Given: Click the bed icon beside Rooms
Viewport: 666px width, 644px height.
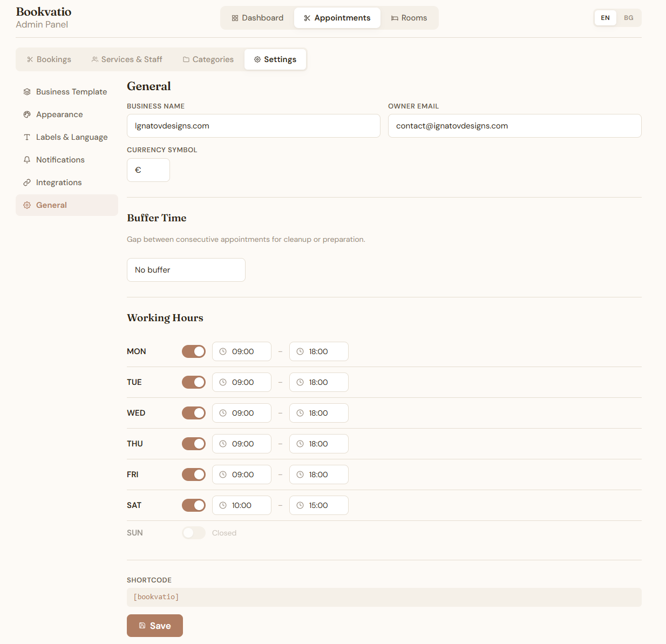Looking at the screenshot, I should click(395, 18).
